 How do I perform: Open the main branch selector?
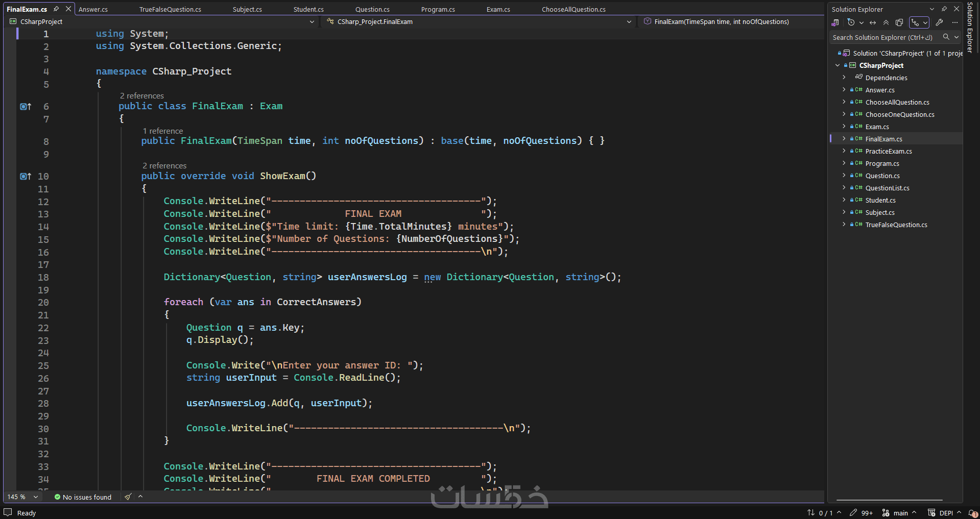coord(899,513)
